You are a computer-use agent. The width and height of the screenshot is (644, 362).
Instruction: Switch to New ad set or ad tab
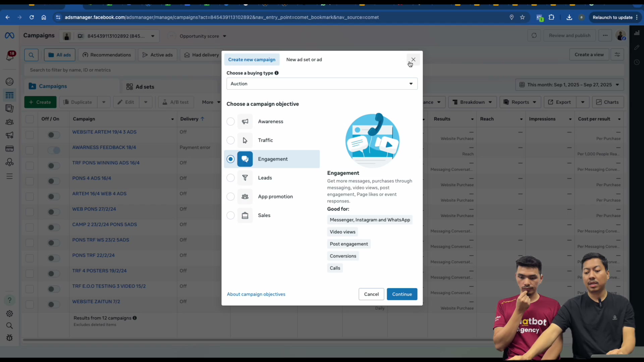click(x=304, y=60)
